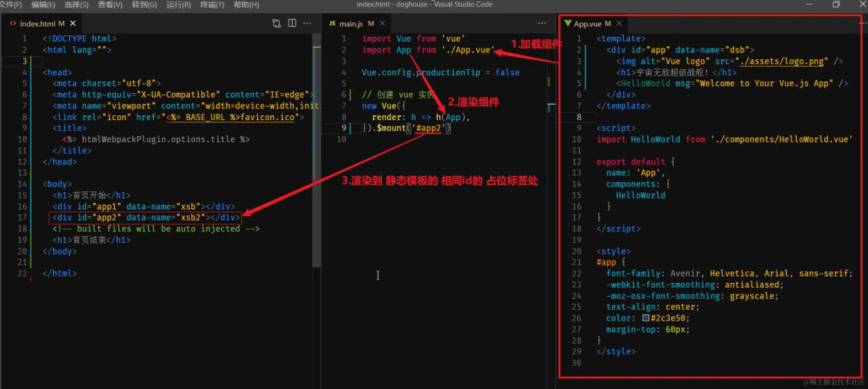The image size is (868, 389).
Task: Open more actions menu beside the split editor icon
Action: [307, 23]
